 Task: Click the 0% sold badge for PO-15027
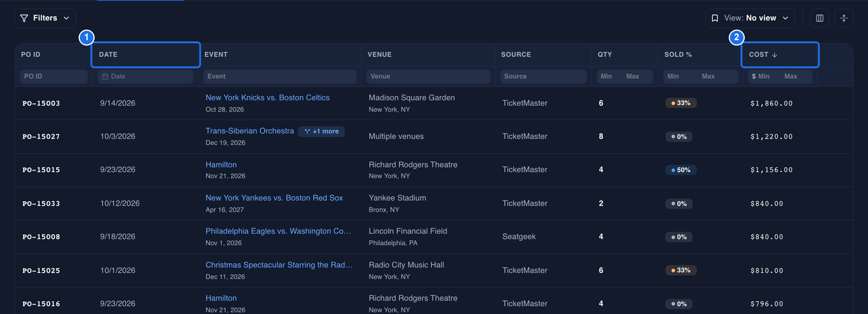tap(679, 136)
